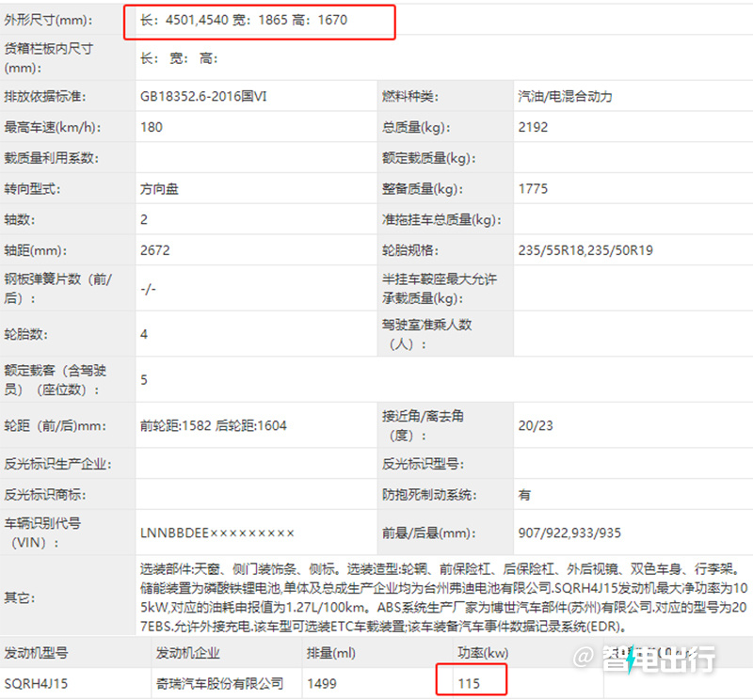Click the 排量(ml) column header
Image resolution: width=753 pixels, height=700 pixels.
331,653
